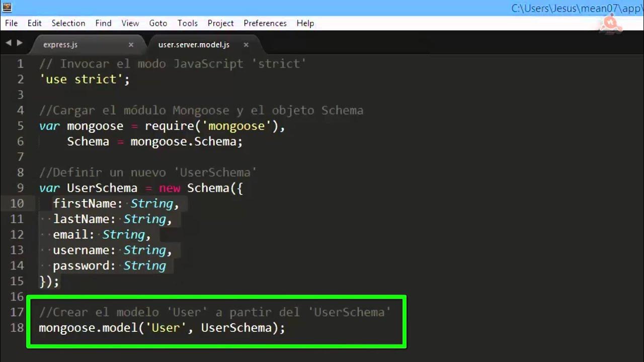
Task: Click the comment 'Invocar el modo JavaScript'
Action: pos(173,64)
